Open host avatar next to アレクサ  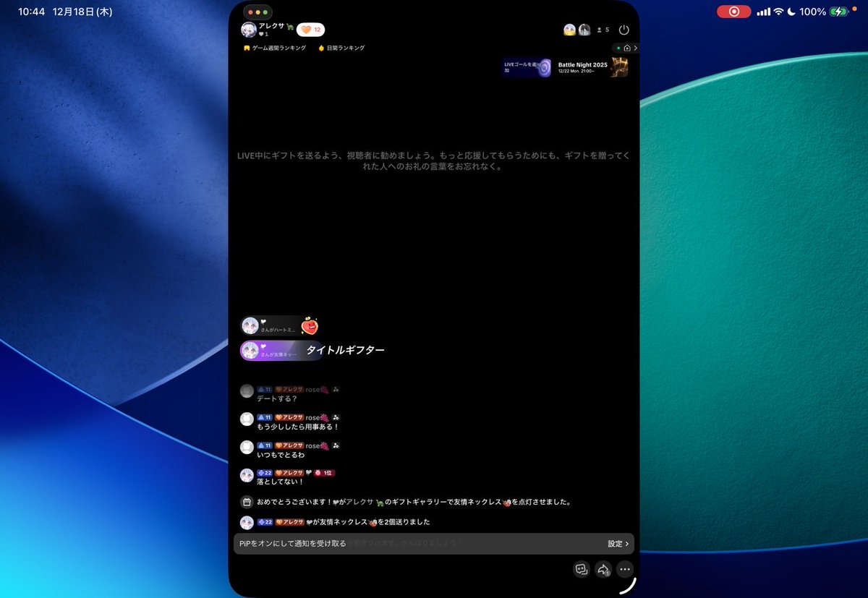click(x=249, y=30)
